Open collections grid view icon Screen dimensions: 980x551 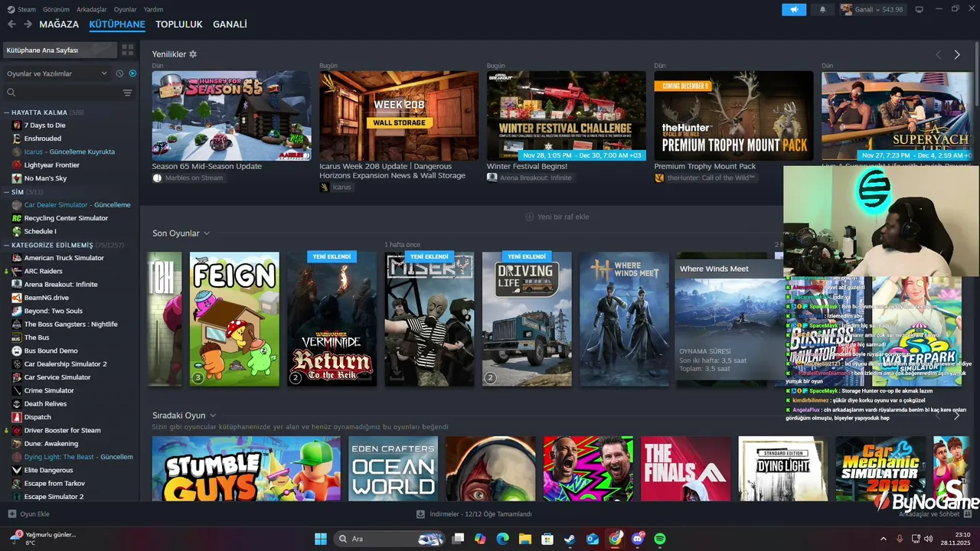click(x=128, y=50)
